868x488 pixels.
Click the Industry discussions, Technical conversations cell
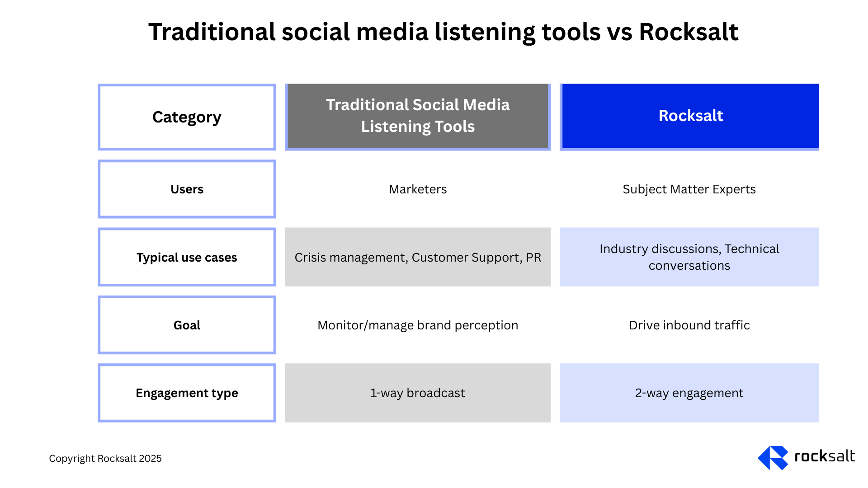(689, 257)
